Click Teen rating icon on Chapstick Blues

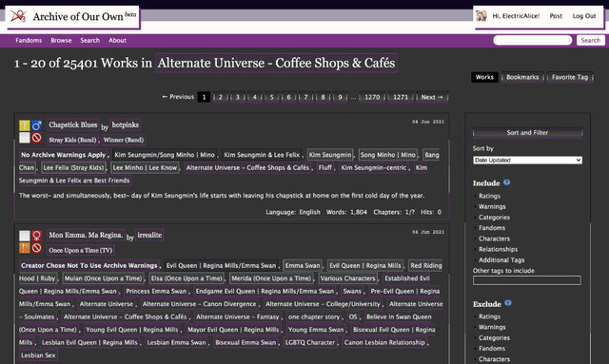[x=25, y=125]
